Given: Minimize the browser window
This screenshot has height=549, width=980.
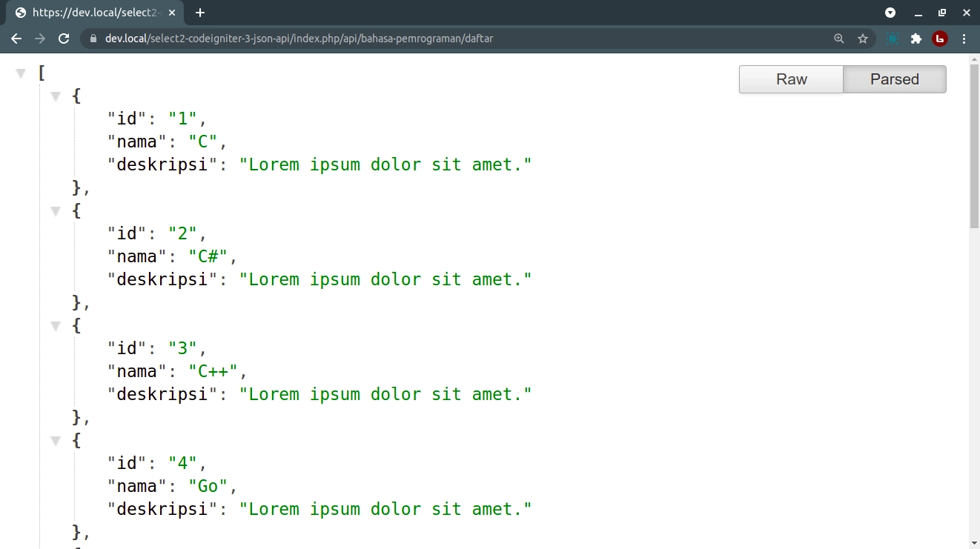Looking at the screenshot, I should tap(918, 13).
